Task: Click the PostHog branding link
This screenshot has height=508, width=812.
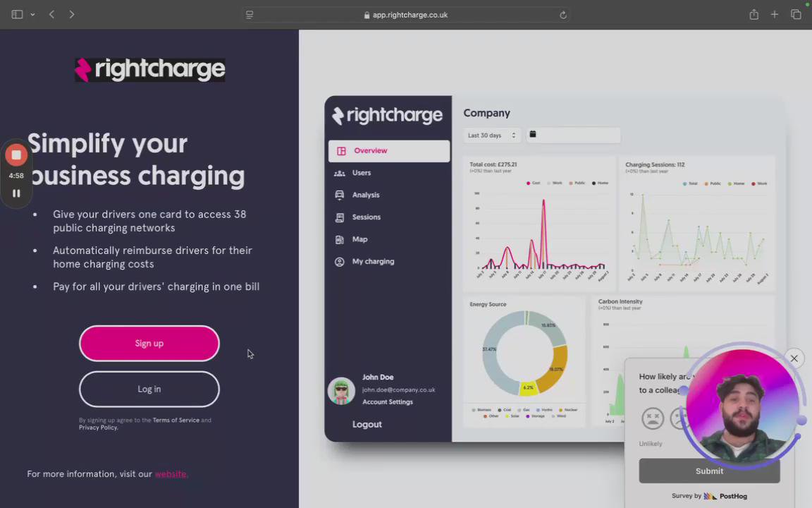Action: pos(725,496)
